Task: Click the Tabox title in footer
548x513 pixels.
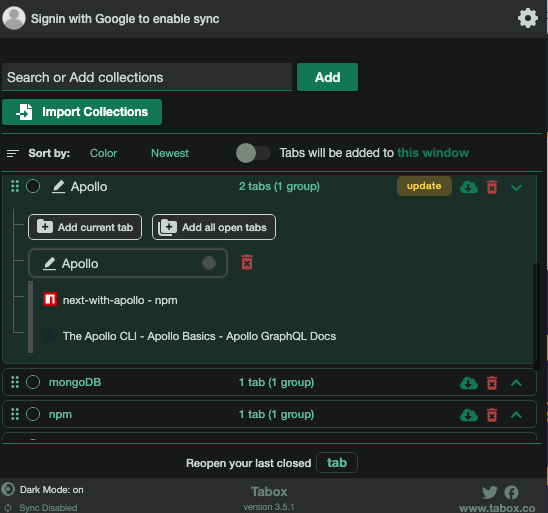Action: pos(269,492)
